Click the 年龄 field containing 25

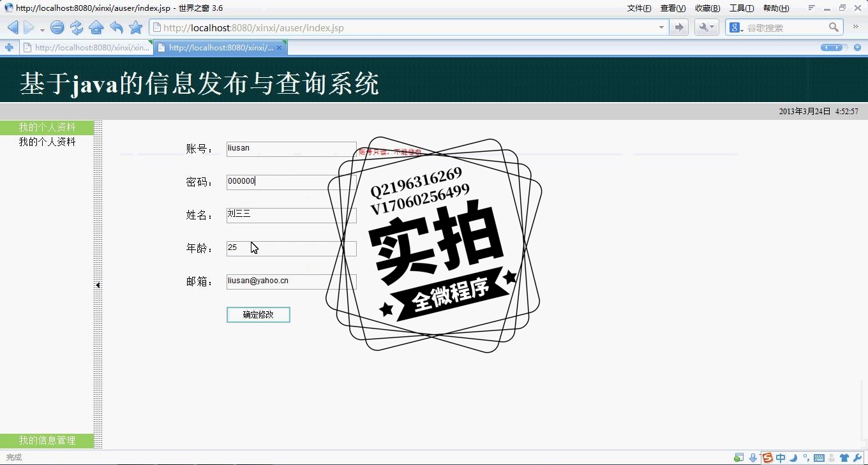(x=291, y=249)
